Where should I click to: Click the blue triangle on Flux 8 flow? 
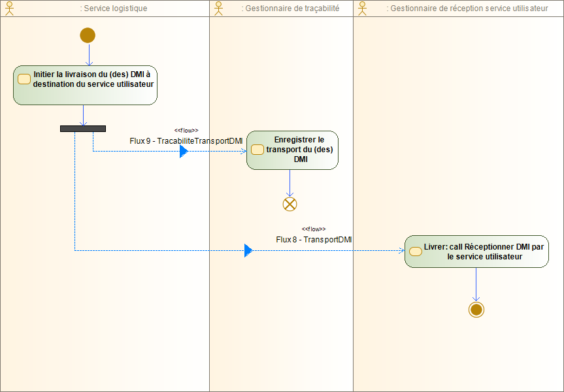248,250
